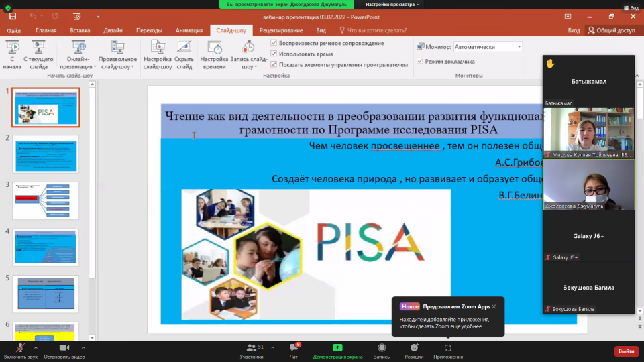Expand audio options arrow next to microphone
This screenshot has width=644, height=362.
36,348
